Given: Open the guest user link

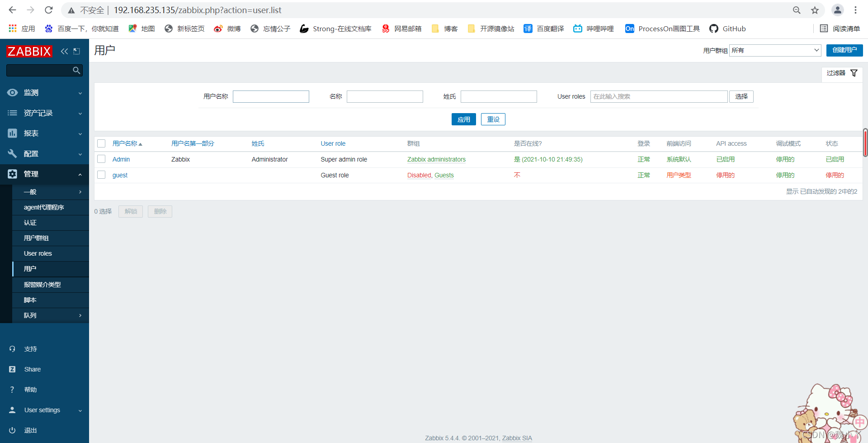Looking at the screenshot, I should tap(120, 175).
